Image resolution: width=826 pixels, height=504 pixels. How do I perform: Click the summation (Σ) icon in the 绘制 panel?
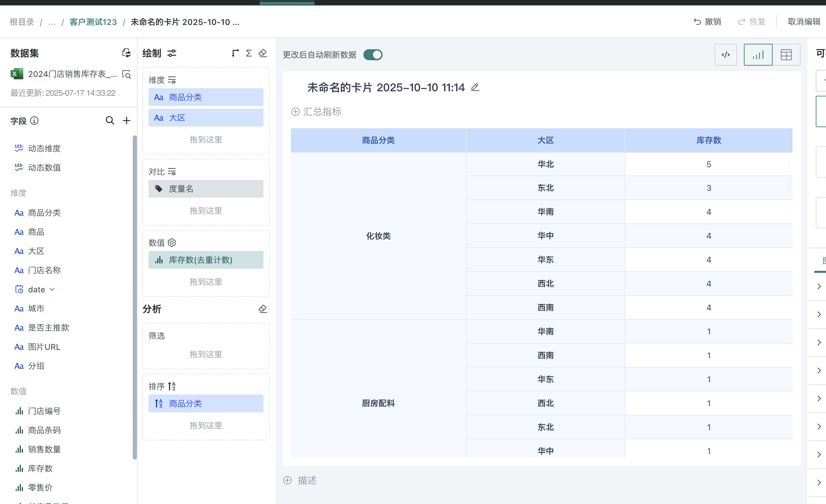(x=248, y=53)
